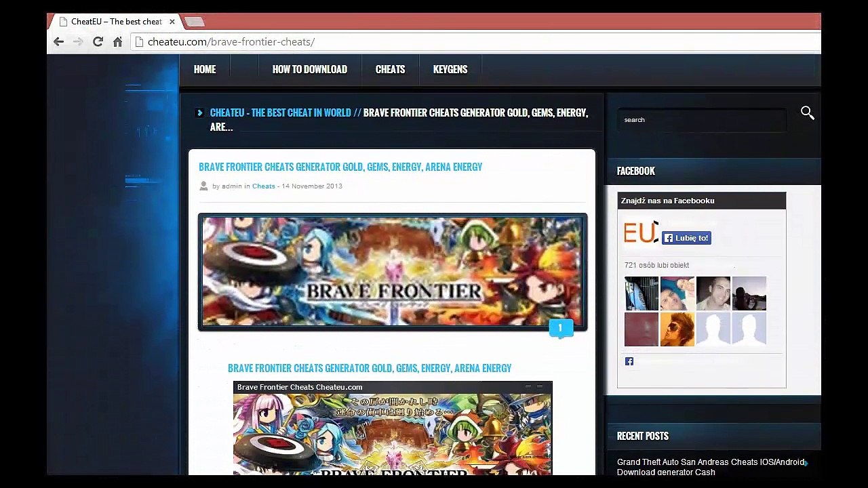Go back with the browser back arrow
The width and height of the screenshot is (868, 488).
[x=59, y=42]
